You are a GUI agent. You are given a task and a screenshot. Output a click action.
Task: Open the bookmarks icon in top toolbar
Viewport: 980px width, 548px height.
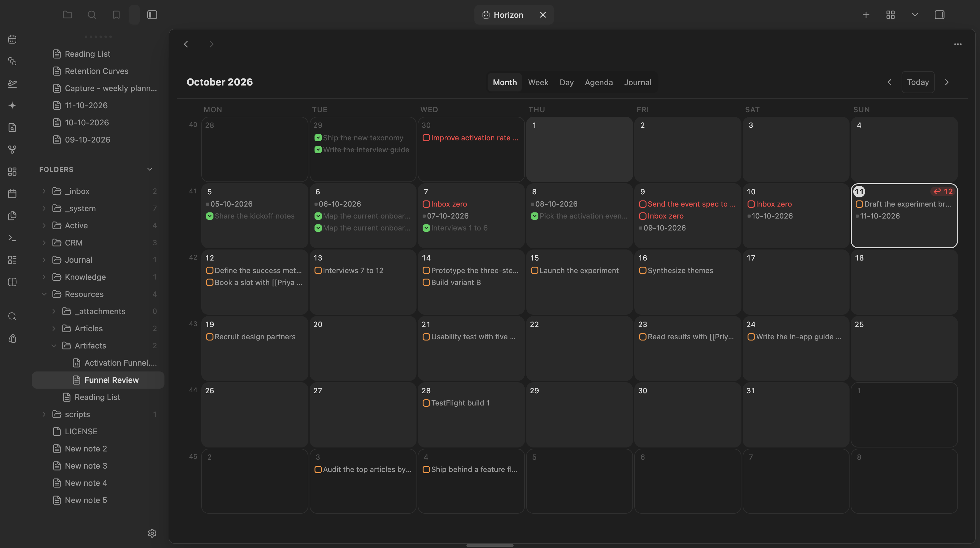[x=116, y=15]
